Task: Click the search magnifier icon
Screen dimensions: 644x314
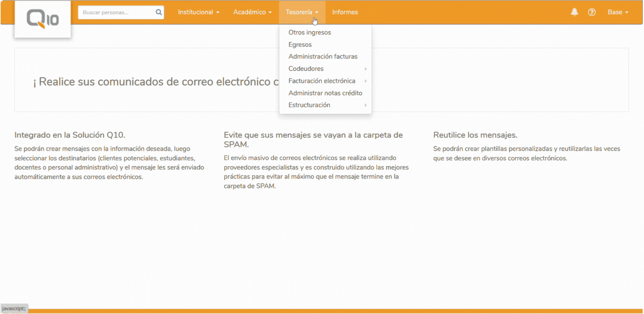Action: 158,12
